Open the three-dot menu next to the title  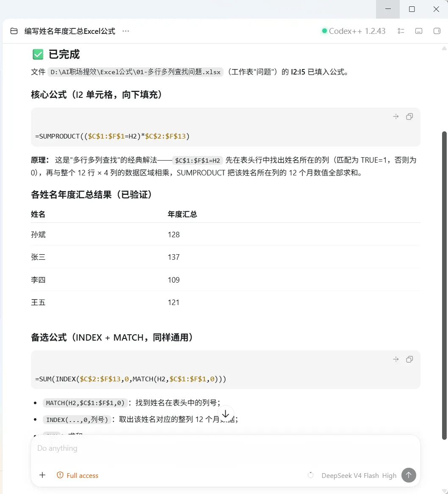[126, 31]
